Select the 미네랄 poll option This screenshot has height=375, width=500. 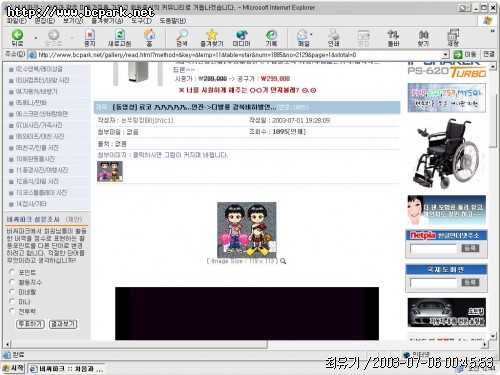pyautogui.click(x=12, y=292)
